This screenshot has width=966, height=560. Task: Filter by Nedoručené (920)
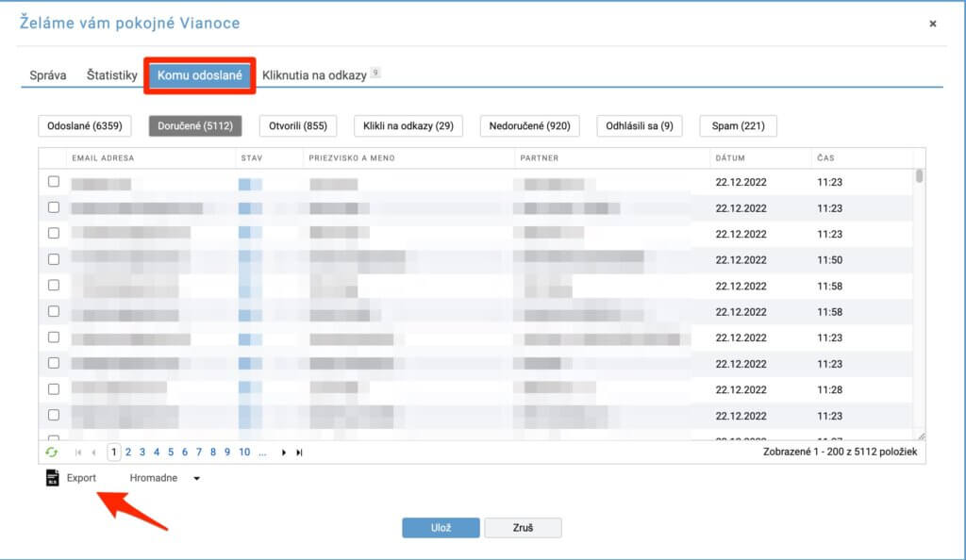[x=530, y=125]
